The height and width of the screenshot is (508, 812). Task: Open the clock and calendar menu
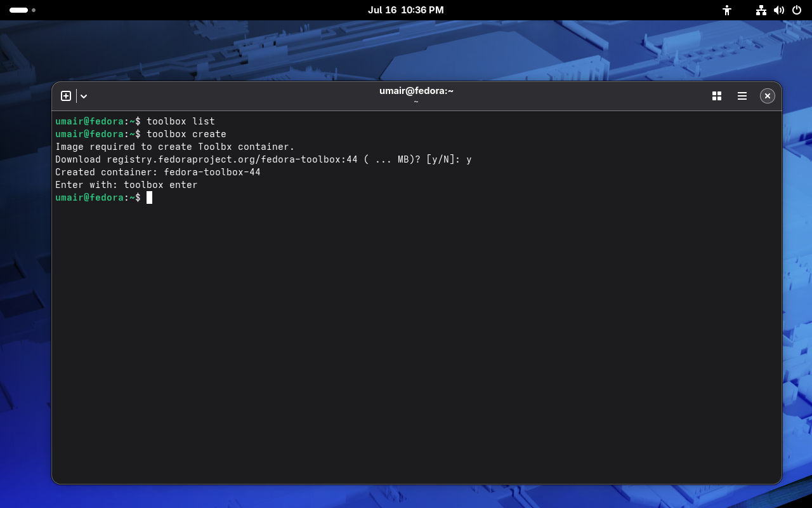(406, 10)
